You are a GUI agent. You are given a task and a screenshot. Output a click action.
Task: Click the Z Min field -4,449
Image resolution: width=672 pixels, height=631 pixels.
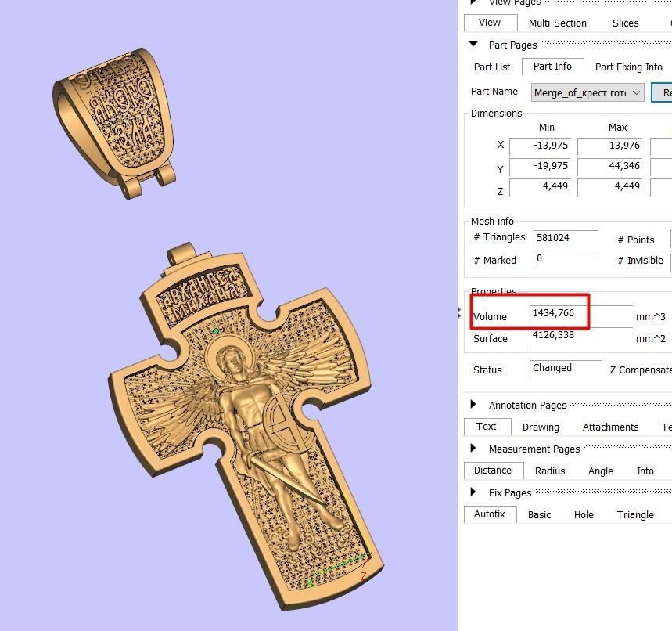click(540, 187)
